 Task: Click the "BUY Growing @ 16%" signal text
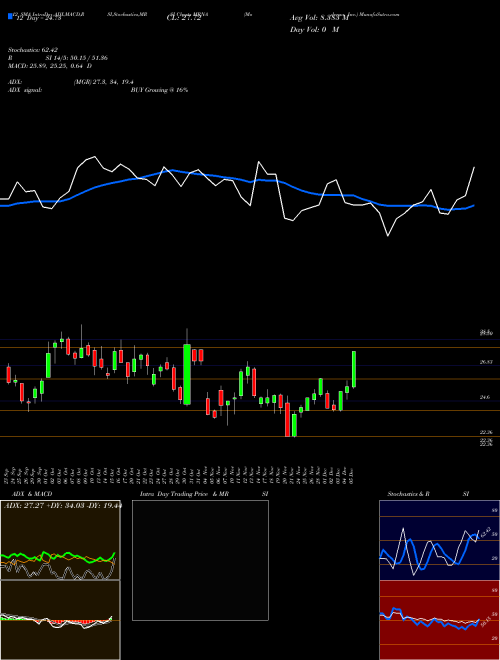click(159, 90)
